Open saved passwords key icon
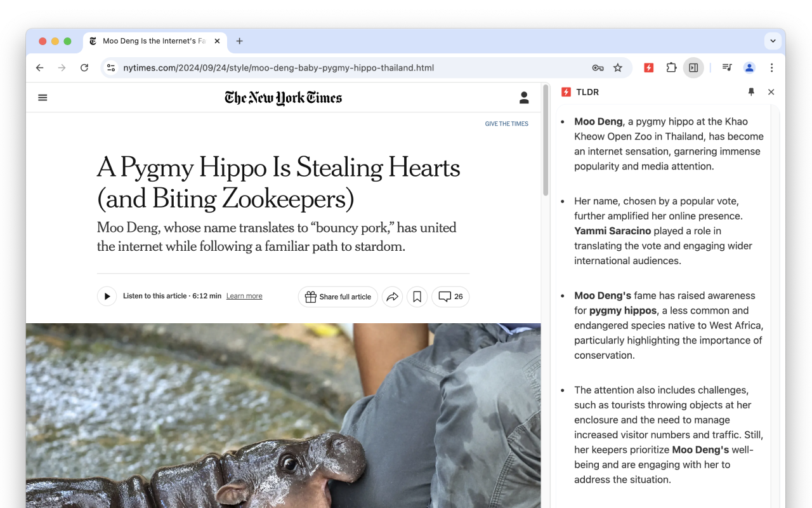The image size is (812, 508). [598, 68]
